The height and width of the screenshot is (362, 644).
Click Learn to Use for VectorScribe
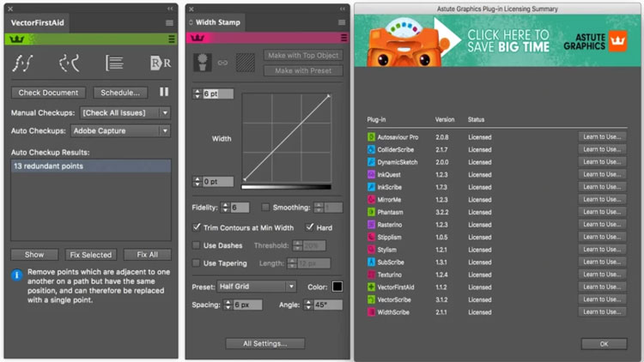click(602, 299)
